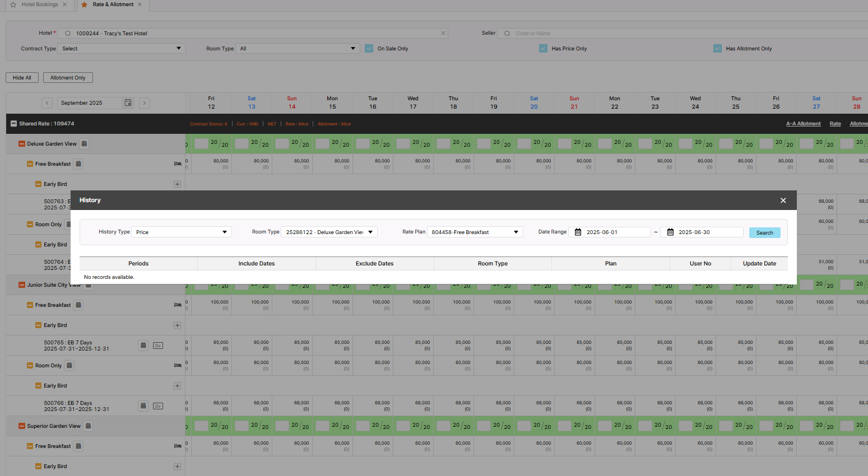Click calendar icon beside Superior Garden View
Screen dimensions: 868x476
pos(88,426)
